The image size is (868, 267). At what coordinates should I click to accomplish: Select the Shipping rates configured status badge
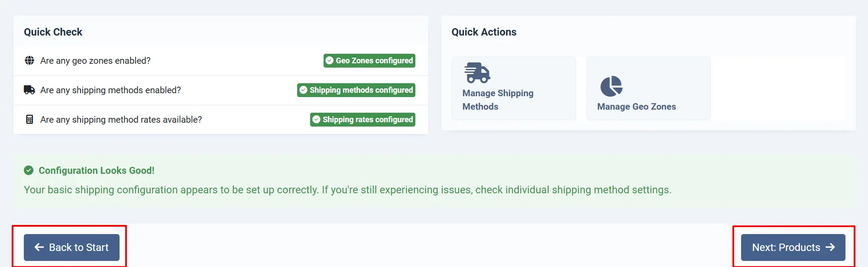click(x=363, y=120)
